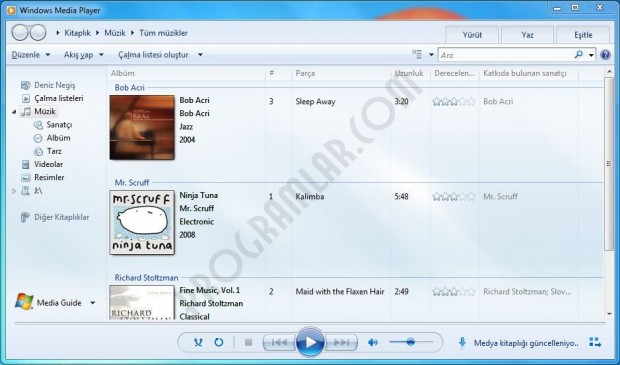The width and height of the screenshot is (620, 365).
Task: Open Help via the question mark icon
Action: 605,55
